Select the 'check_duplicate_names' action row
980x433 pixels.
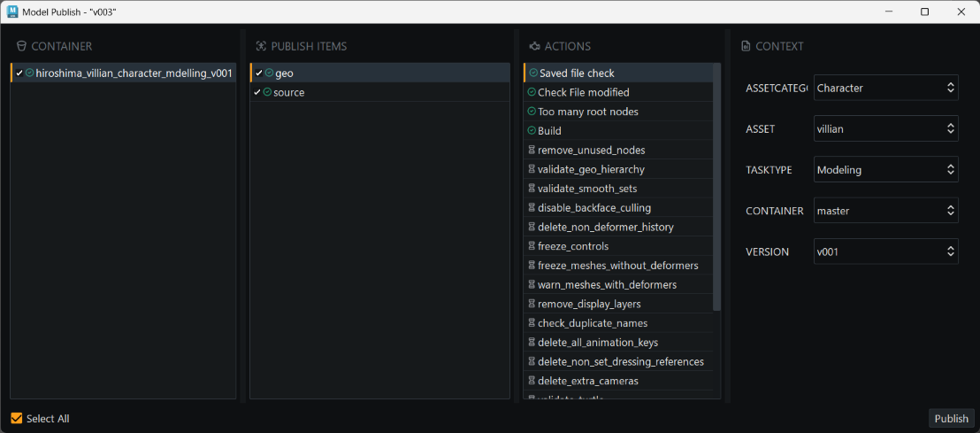pos(618,323)
